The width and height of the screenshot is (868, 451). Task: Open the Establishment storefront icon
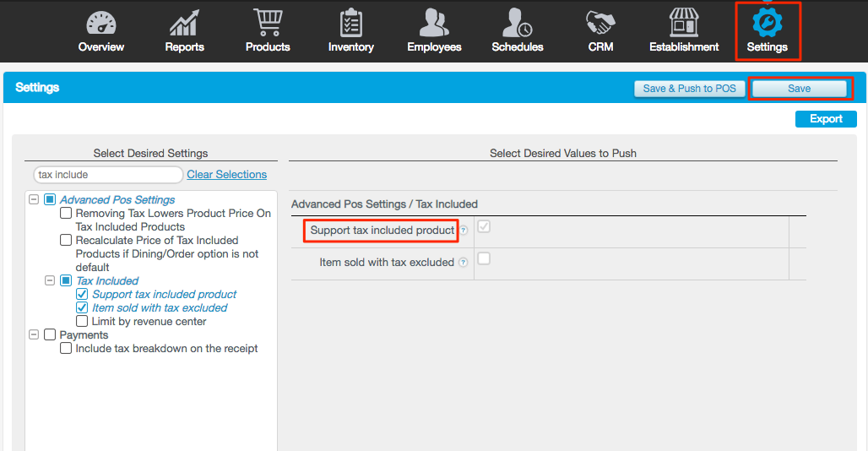click(x=684, y=24)
